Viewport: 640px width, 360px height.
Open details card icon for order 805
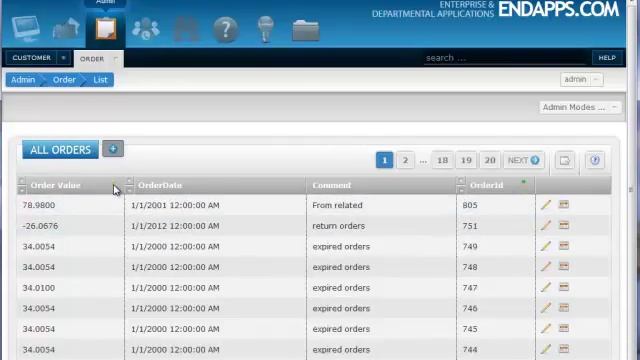tap(564, 204)
